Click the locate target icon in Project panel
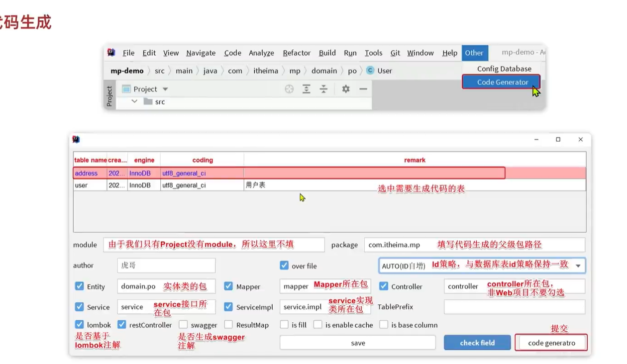Image resolution: width=627 pixels, height=364 pixels. tap(289, 89)
